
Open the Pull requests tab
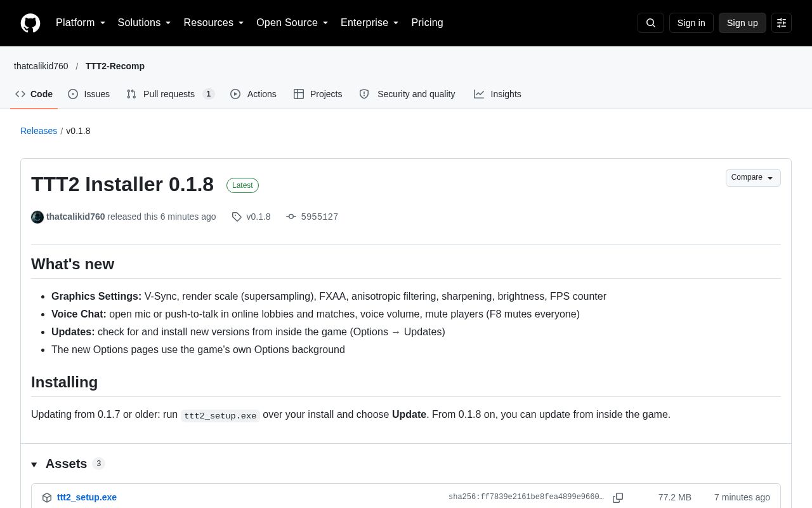(171, 94)
